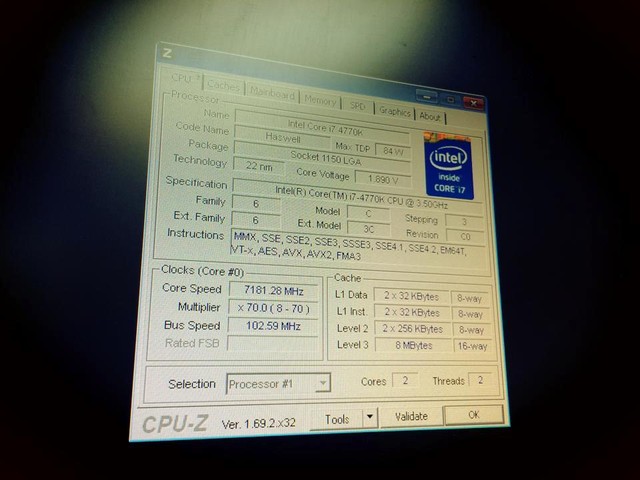The height and width of the screenshot is (480, 640).
Task: Select the CPU tab
Action: coord(182,78)
